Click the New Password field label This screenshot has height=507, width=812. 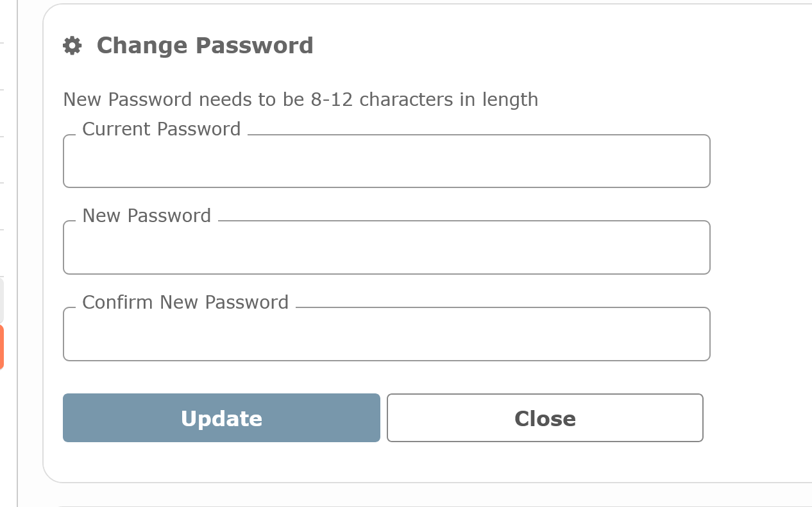coord(146,216)
